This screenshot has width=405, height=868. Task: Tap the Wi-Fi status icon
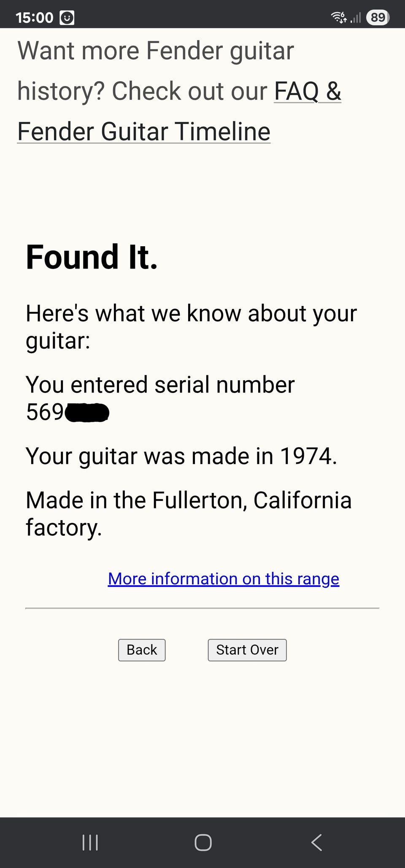[x=339, y=17]
